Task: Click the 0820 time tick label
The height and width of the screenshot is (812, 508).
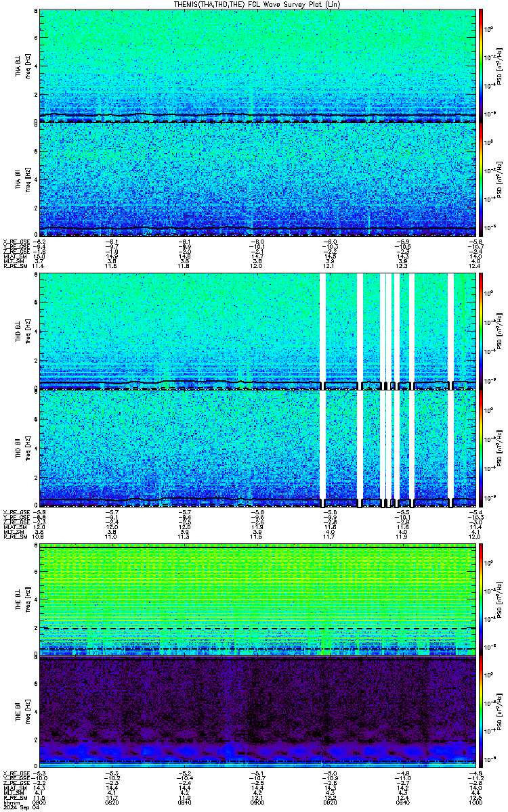Action: tap(112, 803)
